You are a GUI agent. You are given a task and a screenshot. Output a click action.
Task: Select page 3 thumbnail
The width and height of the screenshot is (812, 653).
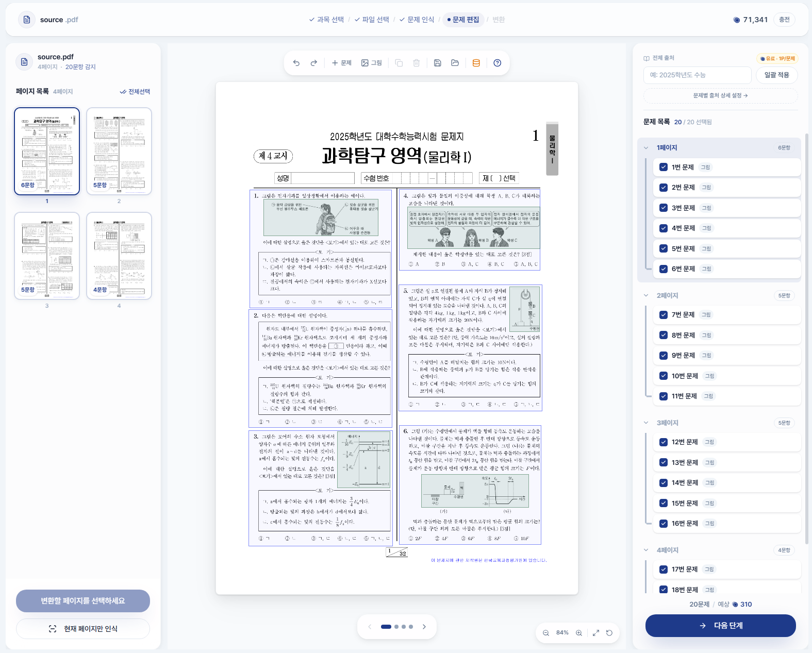[47, 256]
